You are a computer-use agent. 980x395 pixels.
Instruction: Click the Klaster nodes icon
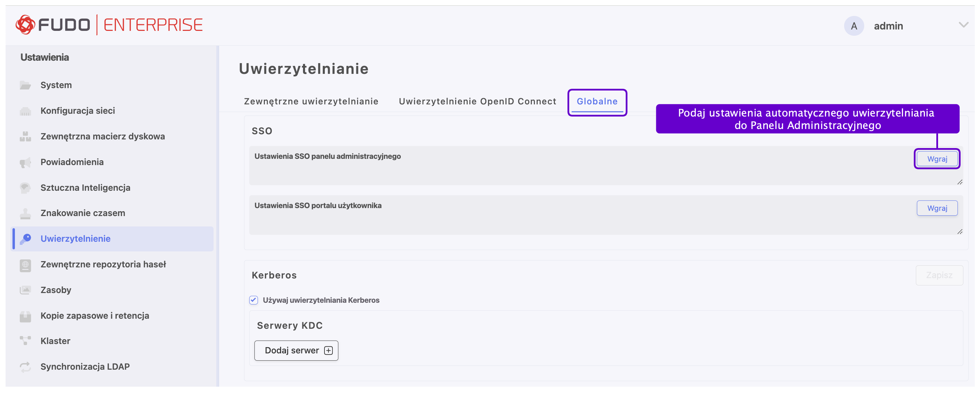[x=25, y=341]
